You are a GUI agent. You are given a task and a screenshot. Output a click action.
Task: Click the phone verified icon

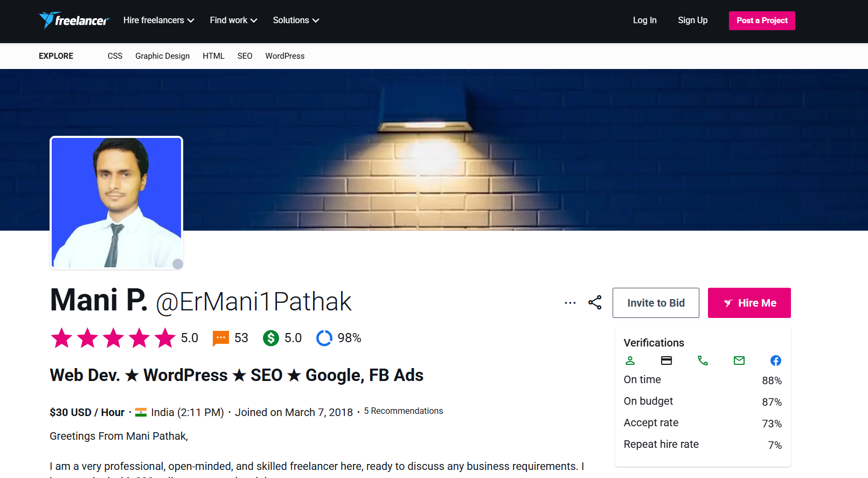pyautogui.click(x=703, y=361)
